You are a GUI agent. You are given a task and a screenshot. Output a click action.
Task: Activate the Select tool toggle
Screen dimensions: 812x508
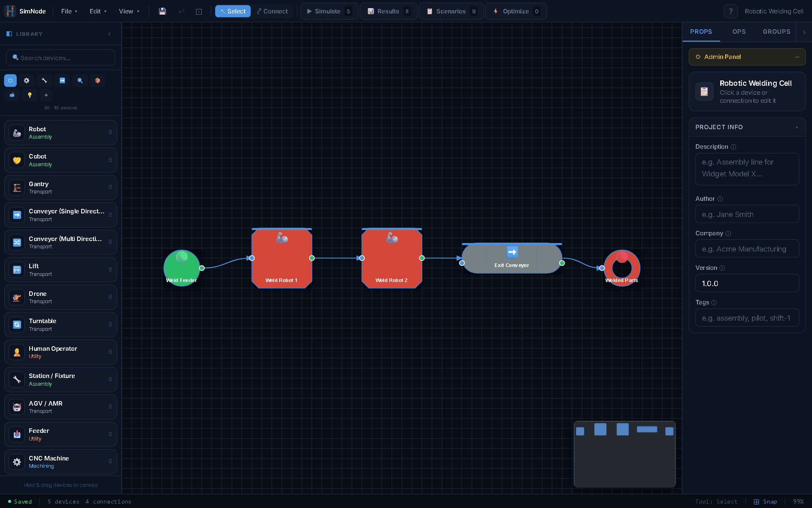[233, 11]
